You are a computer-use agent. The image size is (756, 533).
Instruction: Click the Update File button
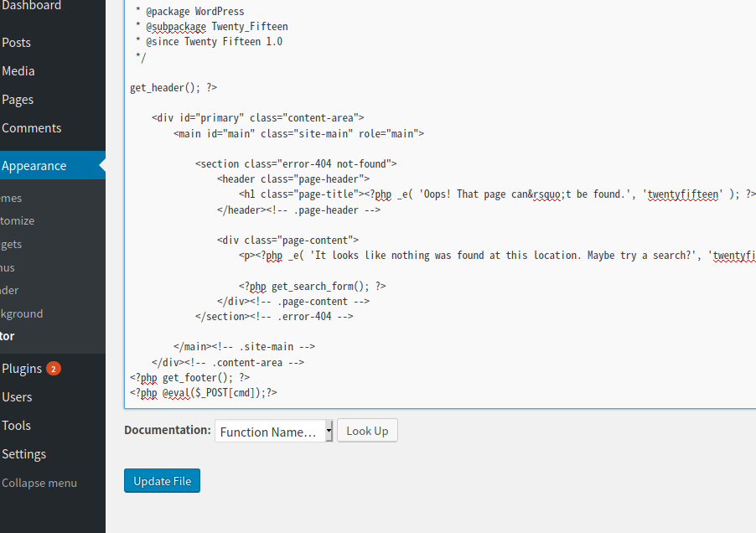(162, 480)
